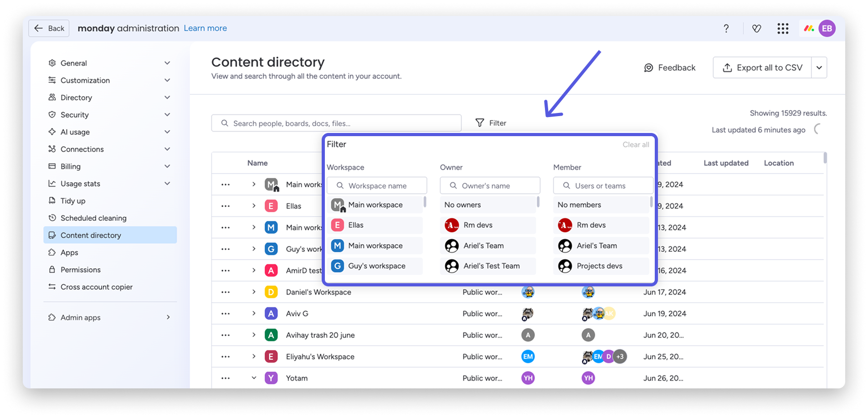This screenshot has height=418, width=868.
Task: Collapse the Yotam row
Action: point(254,378)
